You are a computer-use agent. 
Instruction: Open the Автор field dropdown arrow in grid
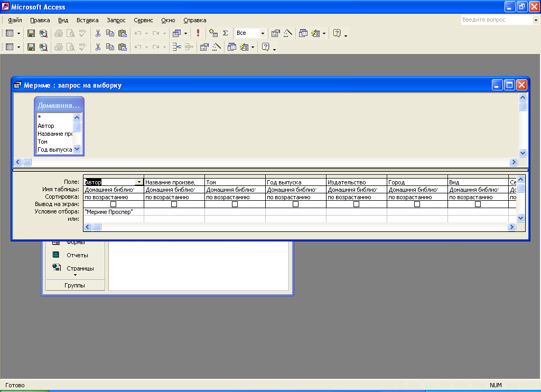139,182
